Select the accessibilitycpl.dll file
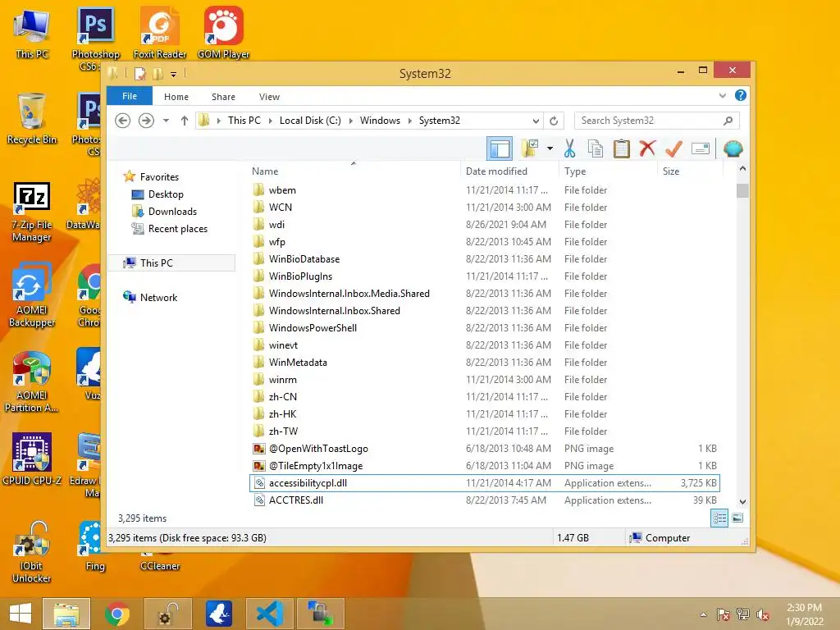This screenshot has height=630, width=840. point(484,483)
